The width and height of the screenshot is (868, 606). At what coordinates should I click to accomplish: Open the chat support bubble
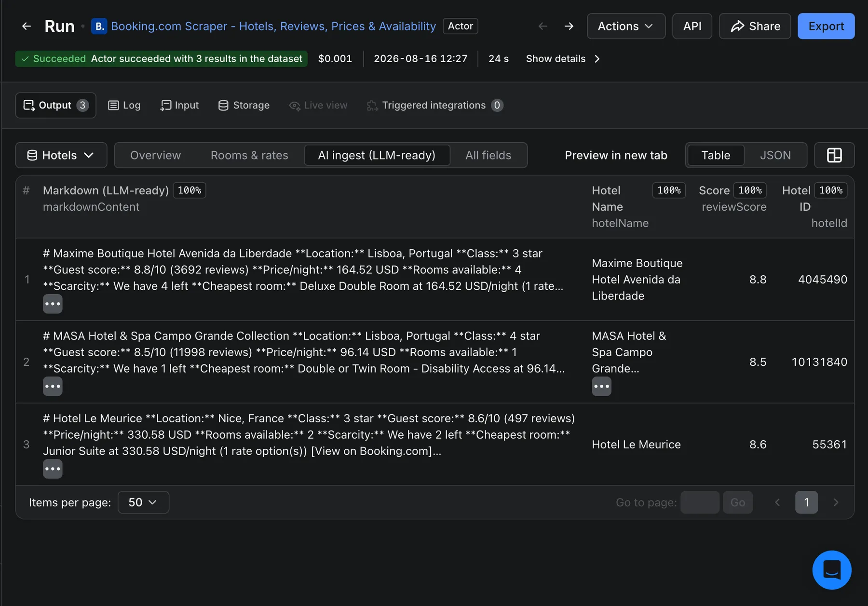pos(832,570)
